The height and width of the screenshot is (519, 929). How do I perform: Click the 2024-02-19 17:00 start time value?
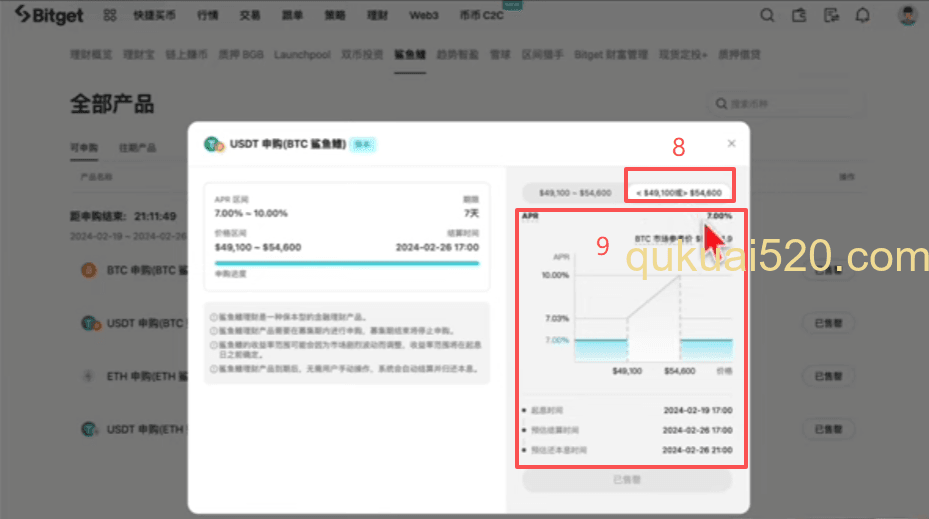point(698,410)
